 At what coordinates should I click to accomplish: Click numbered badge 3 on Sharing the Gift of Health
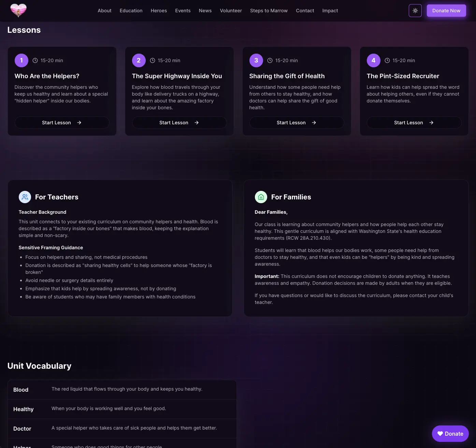(x=256, y=60)
